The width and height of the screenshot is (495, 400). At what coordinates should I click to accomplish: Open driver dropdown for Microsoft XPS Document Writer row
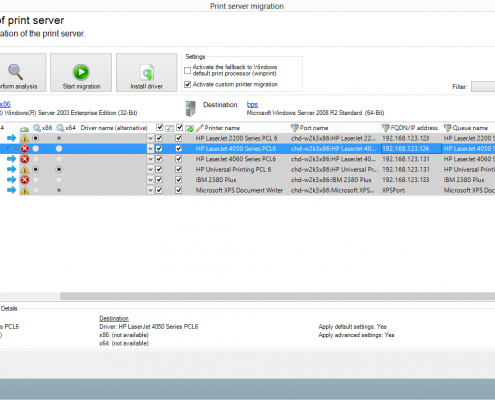[x=150, y=190]
